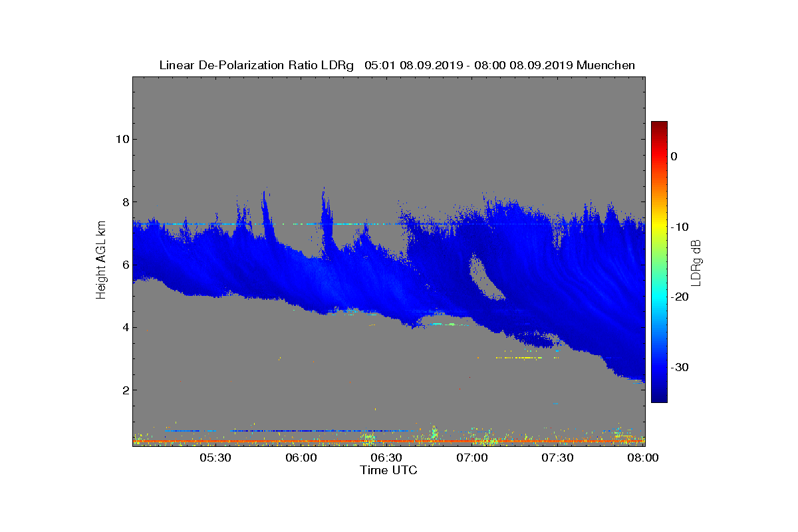Click the red-orange band near the ground level
Viewport: 798px width, 532px height.
389,441
